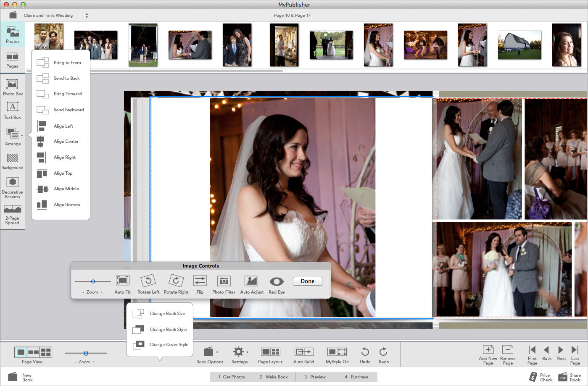Select single page view mode

[x=21, y=352]
